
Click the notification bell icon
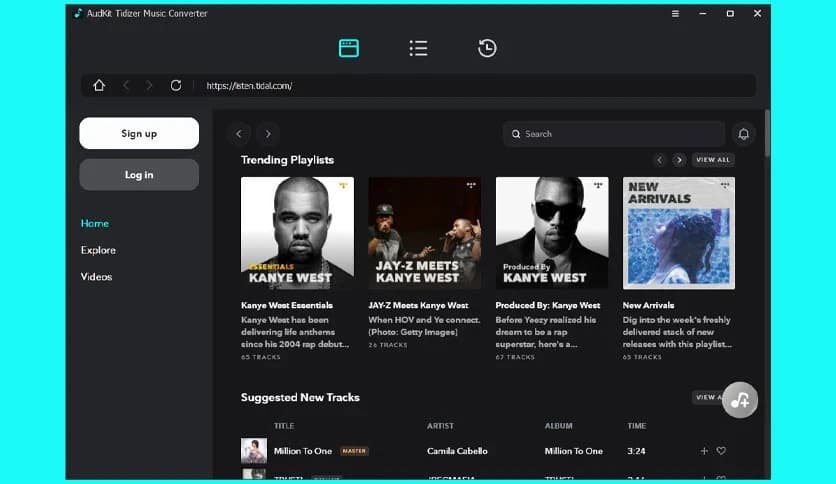point(743,134)
